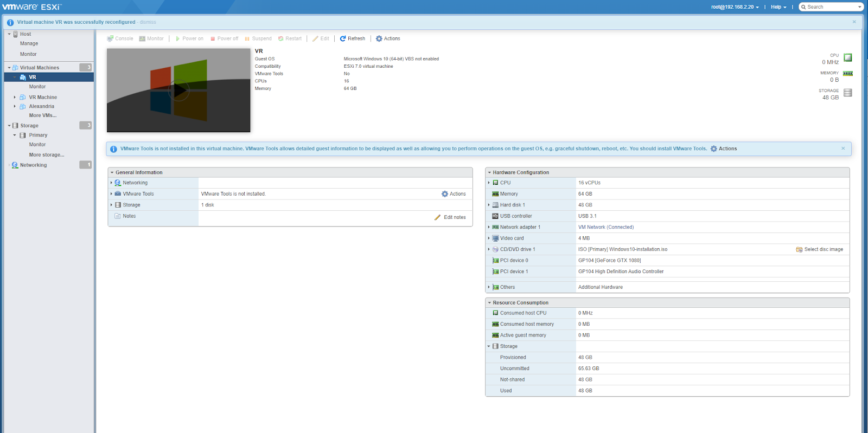Collapse the General Information panel
The width and height of the screenshot is (868, 433).
click(x=112, y=172)
